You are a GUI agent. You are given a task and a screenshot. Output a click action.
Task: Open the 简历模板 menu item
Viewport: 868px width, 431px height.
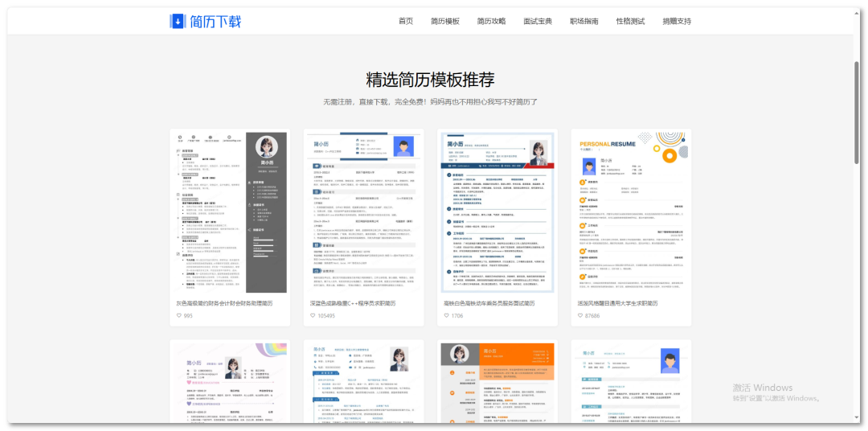tap(445, 22)
